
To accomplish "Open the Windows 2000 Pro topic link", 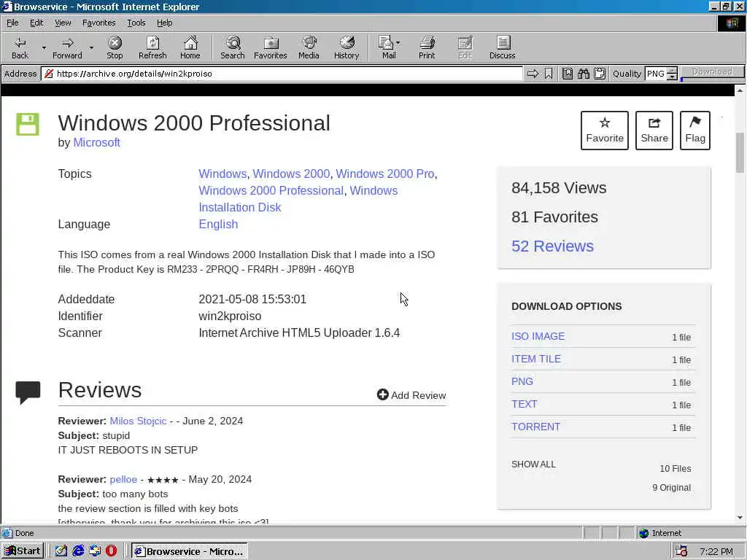I will point(385,174).
